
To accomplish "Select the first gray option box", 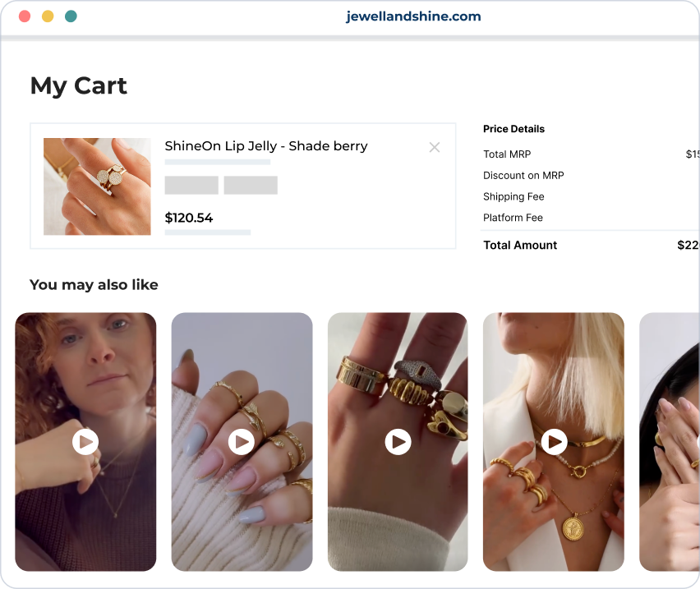I will [191, 185].
